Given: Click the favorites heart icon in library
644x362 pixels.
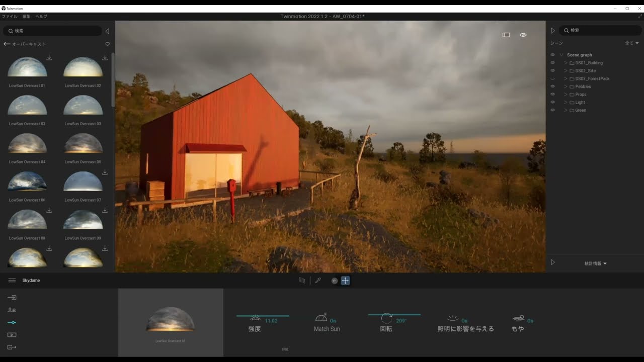Looking at the screenshot, I should tap(107, 44).
